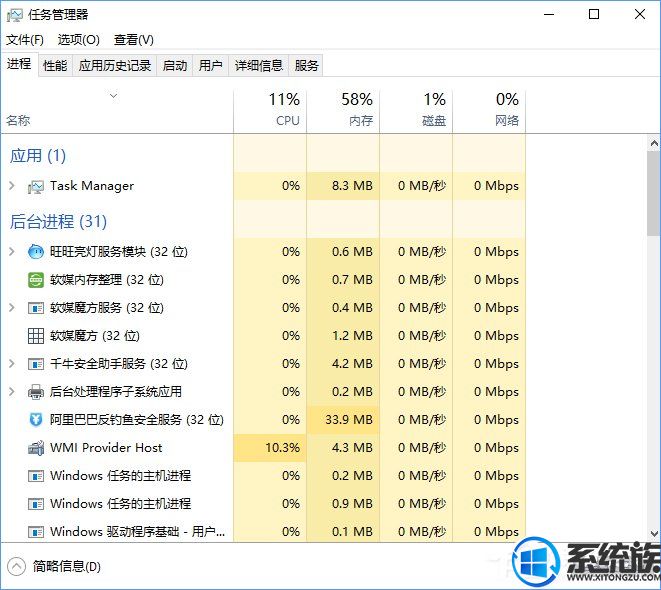Switch to the 详细信息 tab
Image resolution: width=661 pixels, height=590 pixels.
point(258,65)
